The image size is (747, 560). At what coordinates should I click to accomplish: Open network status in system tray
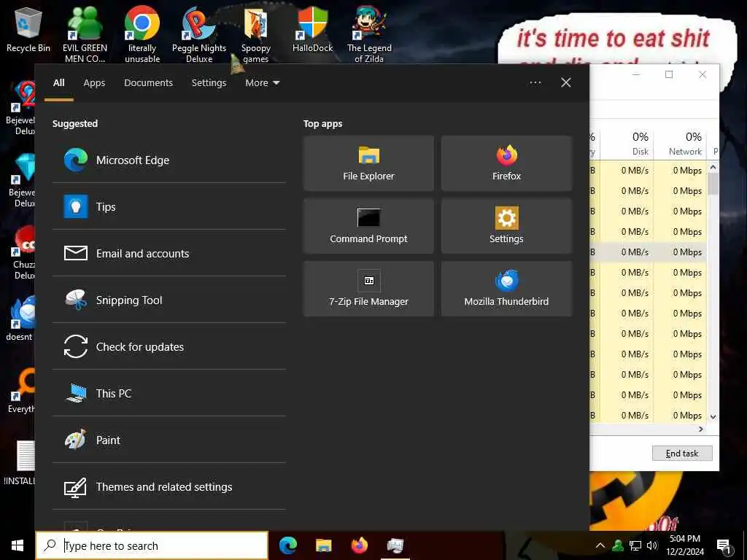pyautogui.click(x=635, y=545)
